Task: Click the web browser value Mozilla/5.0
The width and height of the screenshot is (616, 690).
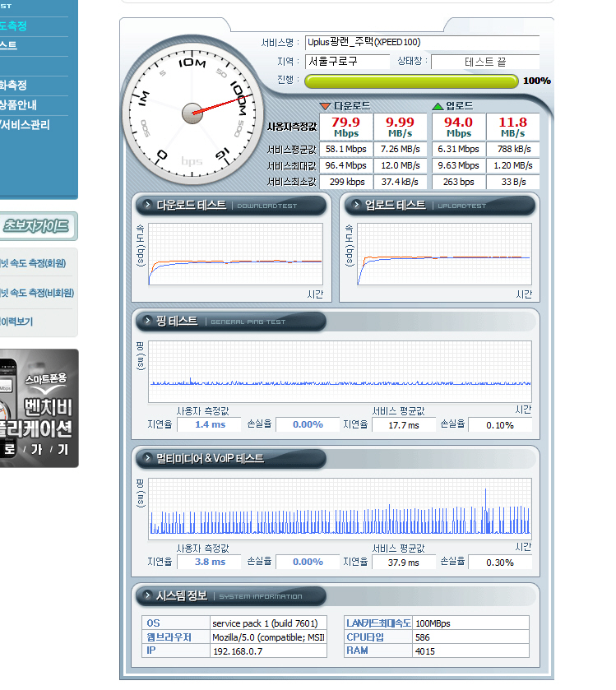Action: (x=268, y=637)
